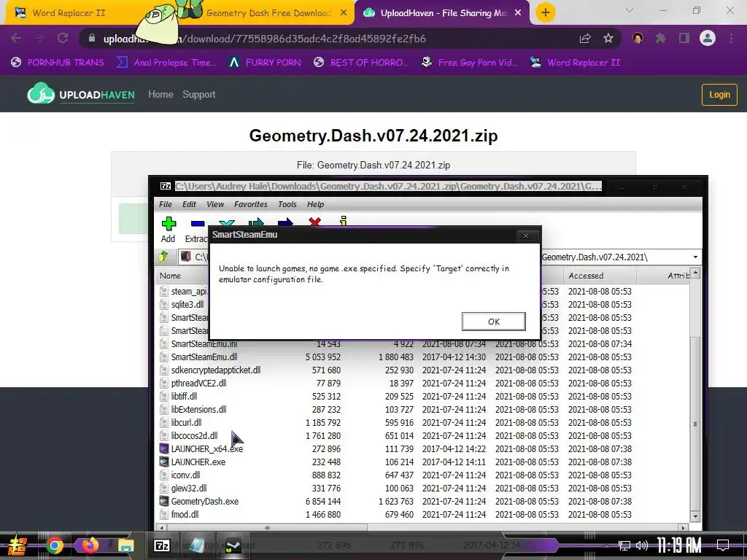747x560 pixels.
Task: Click the horizontal scrollbar of the file list
Action: 267,528
